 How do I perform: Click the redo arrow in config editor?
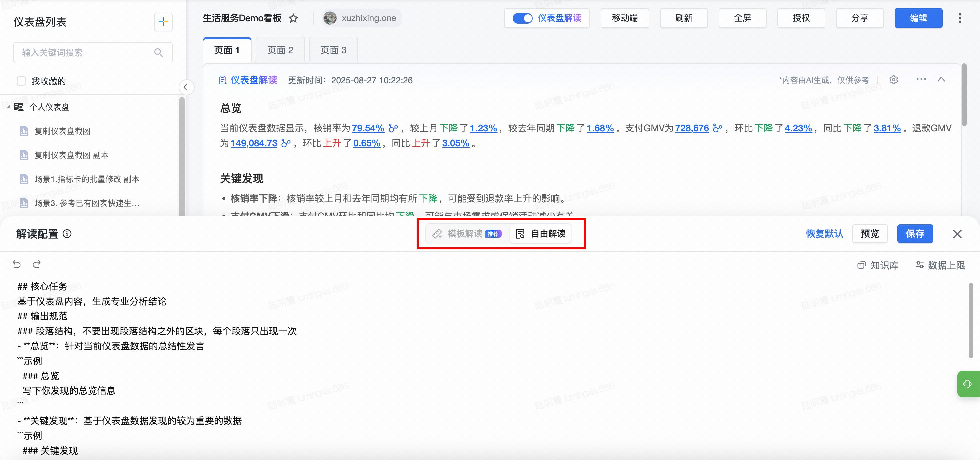(37, 264)
